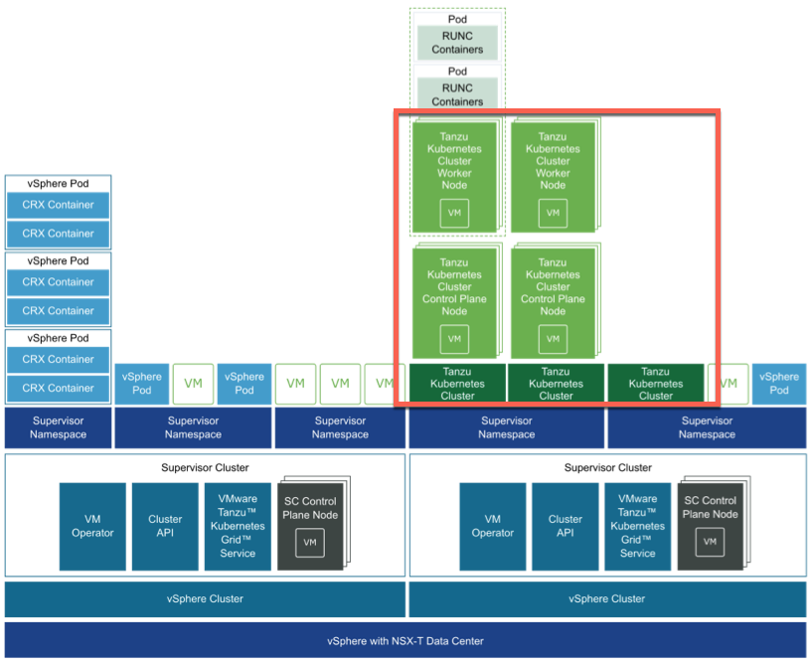This screenshot has height=666, width=812.
Task: Click the SC Control Plane Node VM icon
Action: click(308, 543)
